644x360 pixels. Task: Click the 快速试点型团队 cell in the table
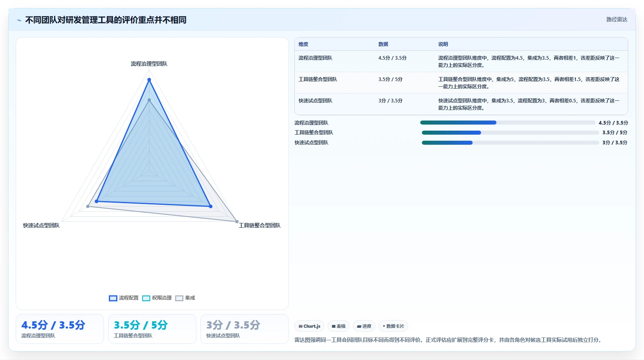click(x=315, y=101)
